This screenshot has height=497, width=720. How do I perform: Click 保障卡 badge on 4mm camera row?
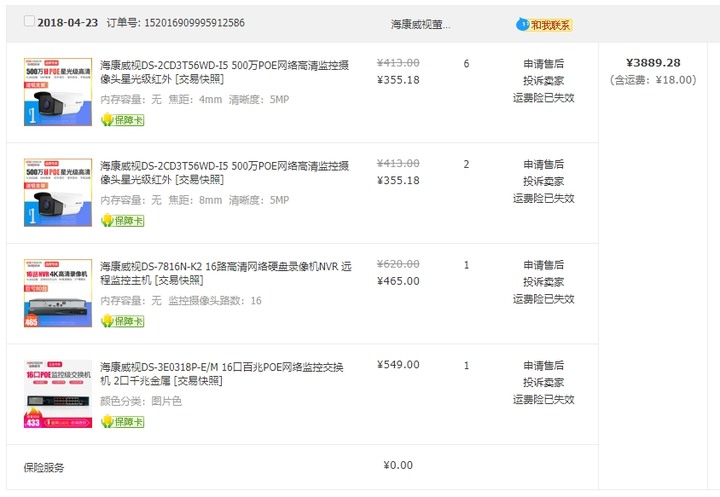[x=123, y=120]
